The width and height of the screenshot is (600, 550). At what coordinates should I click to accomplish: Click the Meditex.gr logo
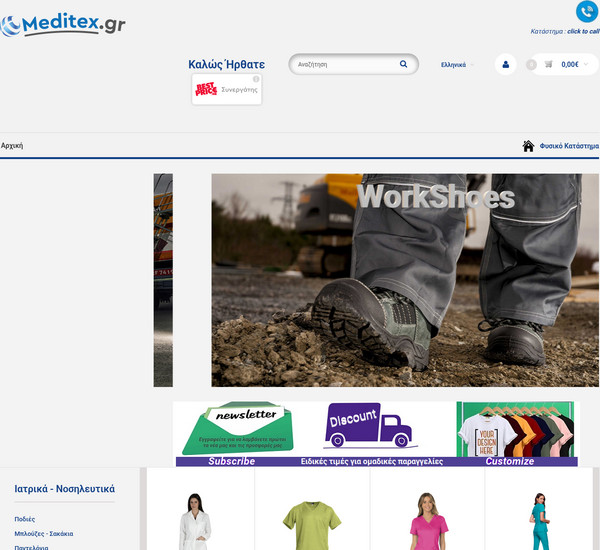[x=63, y=24]
